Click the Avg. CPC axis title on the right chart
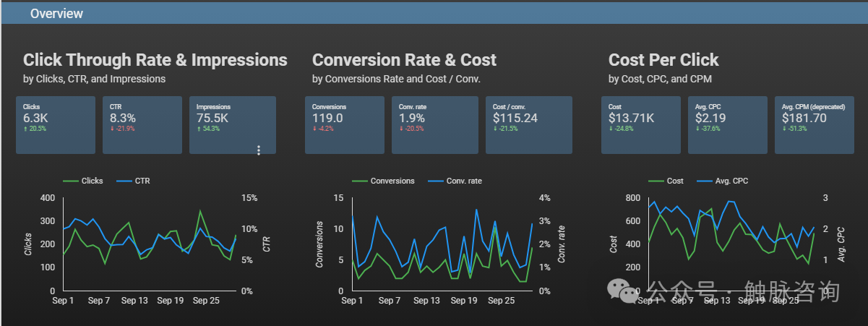868x326 pixels. coord(842,244)
